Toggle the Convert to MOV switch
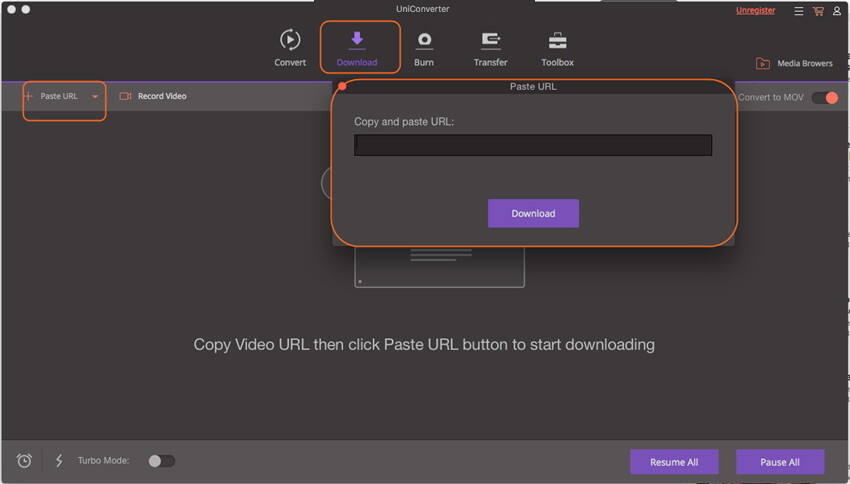 coord(825,98)
